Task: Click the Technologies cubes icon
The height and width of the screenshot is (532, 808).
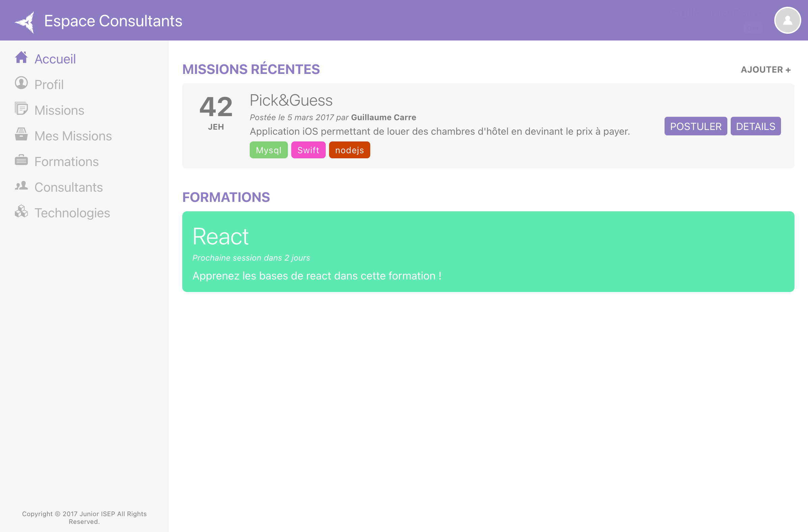Action: (21, 211)
